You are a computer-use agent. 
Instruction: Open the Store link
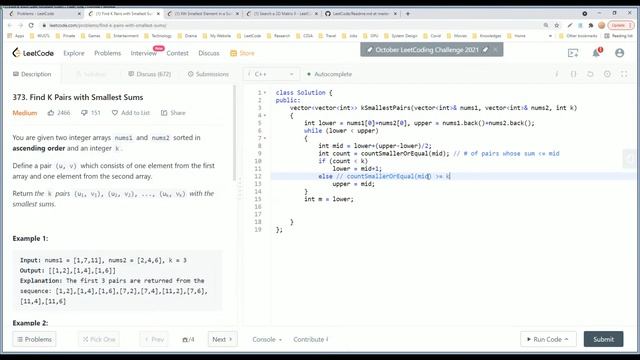(x=242, y=53)
